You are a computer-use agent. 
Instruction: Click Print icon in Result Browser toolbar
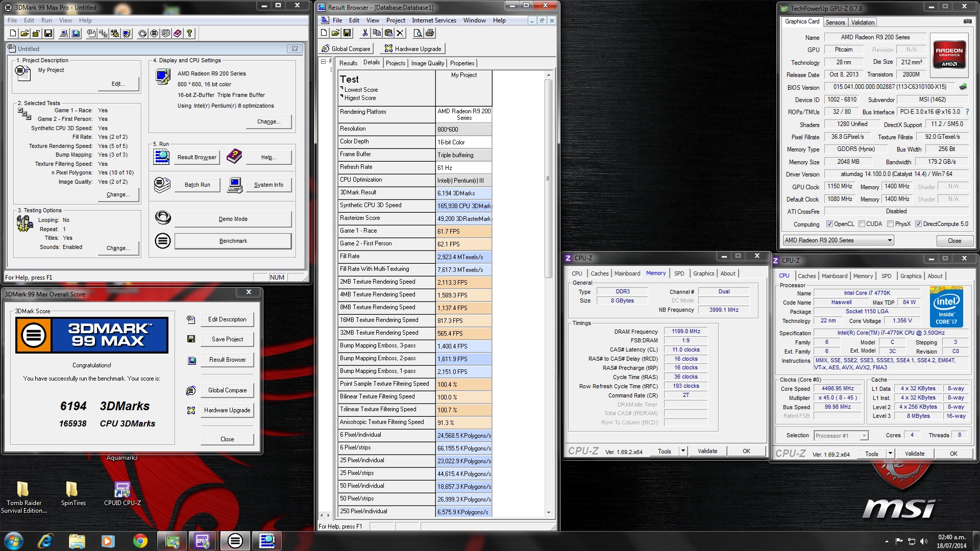pyautogui.click(x=430, y=33)
